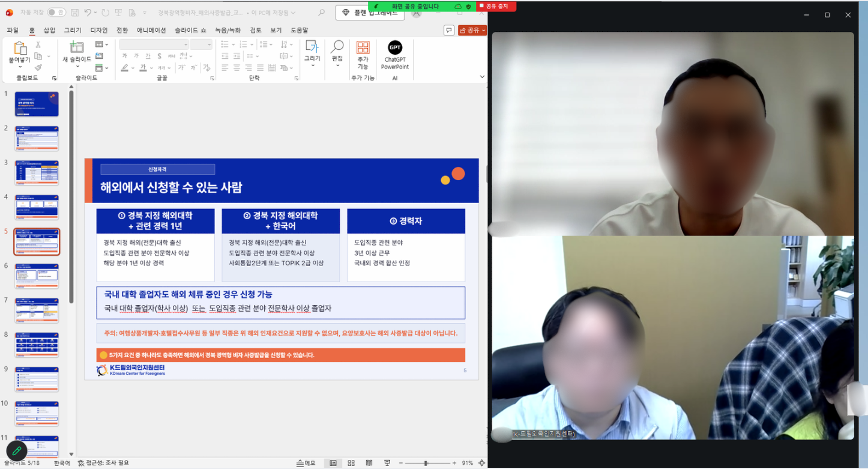Screen dimensions: 868x469
Task: Open the ChatGPT PowerPoint add-in
Action: tap(395, 55)
